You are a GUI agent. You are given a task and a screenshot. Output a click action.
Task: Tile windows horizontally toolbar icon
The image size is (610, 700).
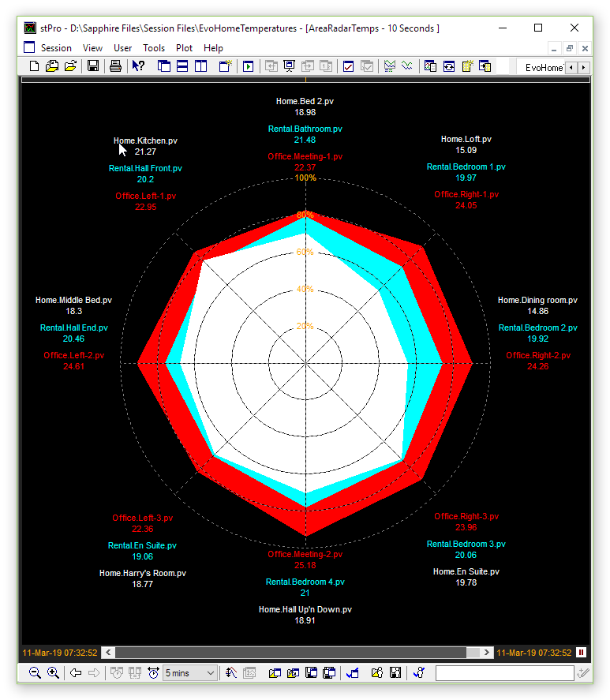182,66
